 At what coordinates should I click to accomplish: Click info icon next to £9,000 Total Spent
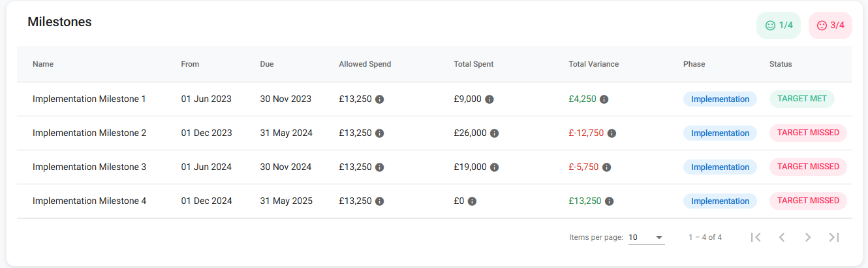point(489,99)
